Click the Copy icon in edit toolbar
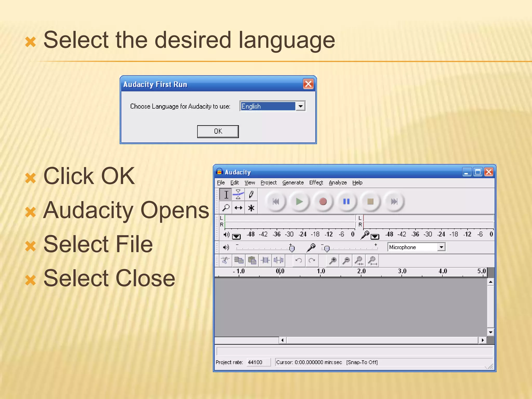Viewport: 532px width, 399px height. point(239,260)
